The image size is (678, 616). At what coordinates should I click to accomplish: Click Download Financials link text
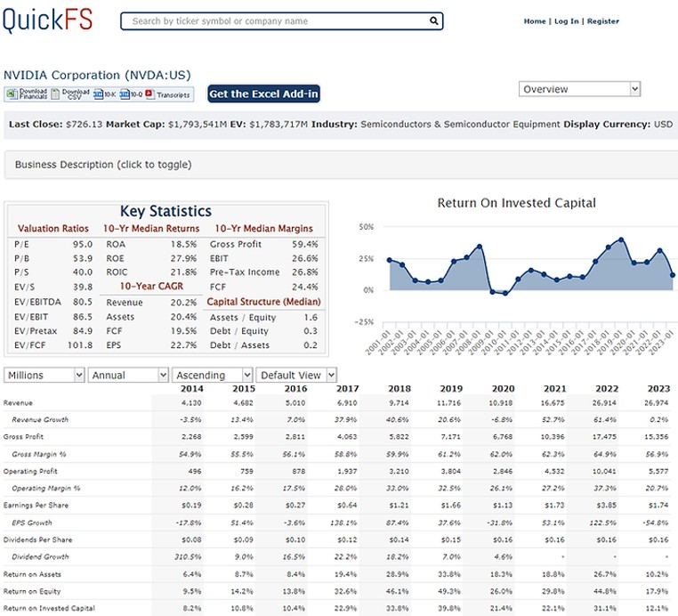[33, 93]
